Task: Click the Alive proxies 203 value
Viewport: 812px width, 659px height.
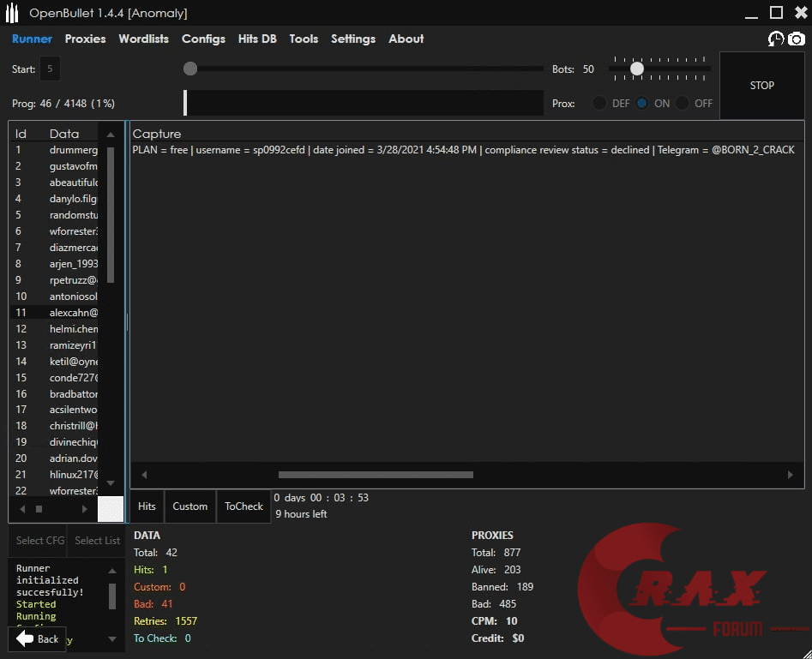Action: pos(513,569)
